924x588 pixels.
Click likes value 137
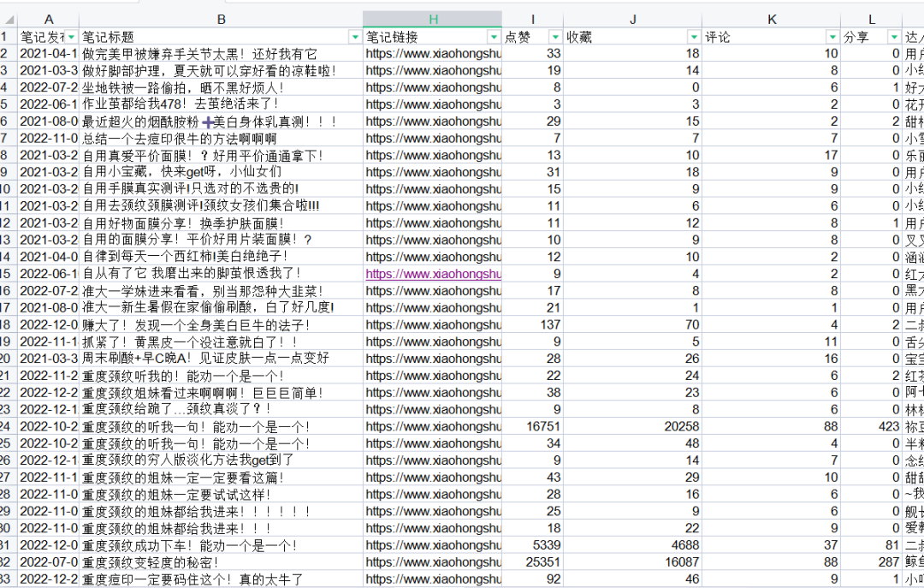click(533, 325)
